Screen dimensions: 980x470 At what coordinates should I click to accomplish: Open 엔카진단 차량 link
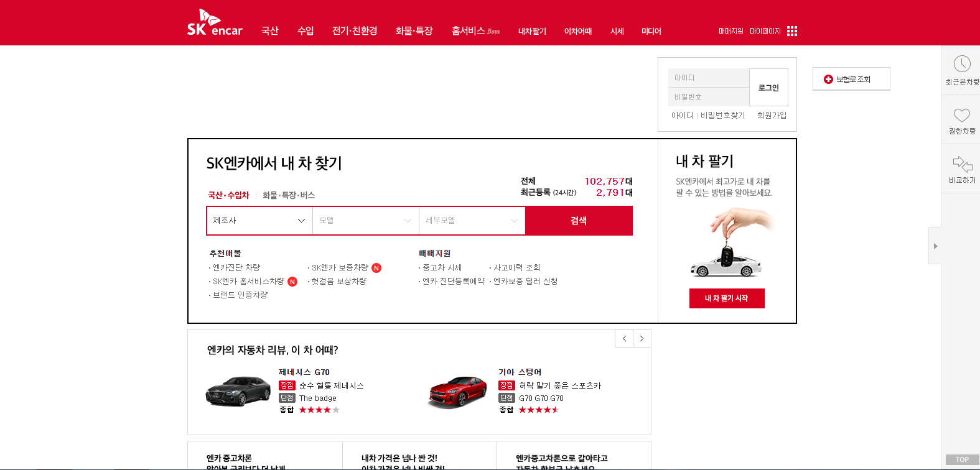(236, 267)
